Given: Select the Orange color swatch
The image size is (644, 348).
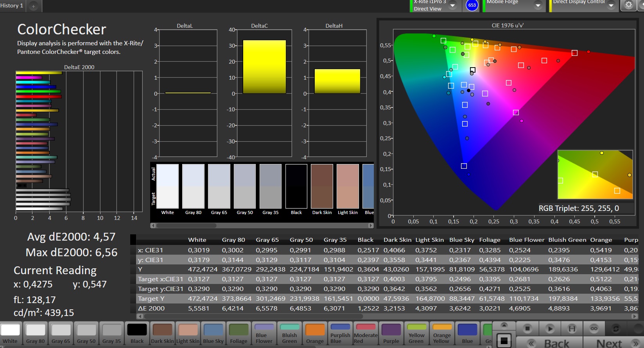Looking at the screenshot, I should (315, 333).
